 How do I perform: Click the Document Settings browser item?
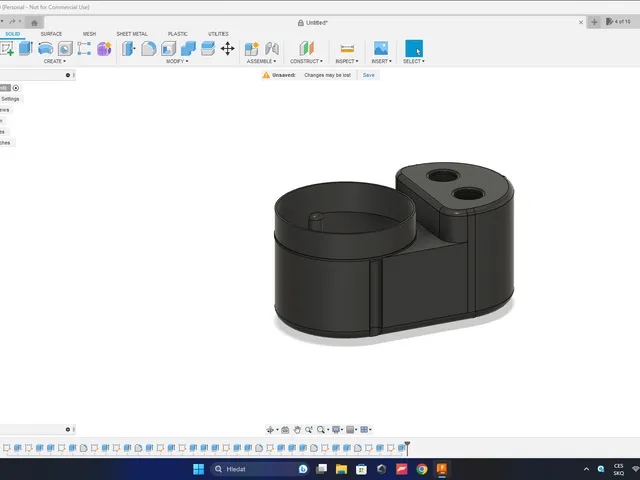10,99
